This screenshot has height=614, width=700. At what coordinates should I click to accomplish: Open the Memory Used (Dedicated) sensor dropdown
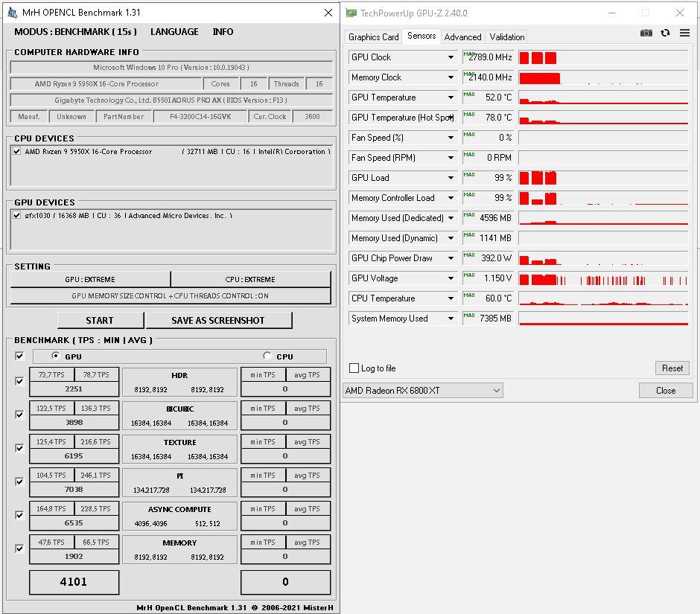click(451, 218)
